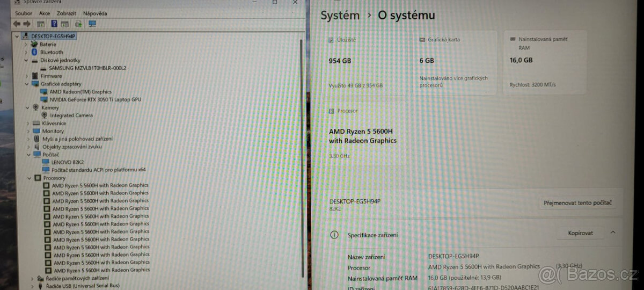Click the blue question mark Help toolbar icon
This screenshot has height=290, width=644.
point(54,24)
